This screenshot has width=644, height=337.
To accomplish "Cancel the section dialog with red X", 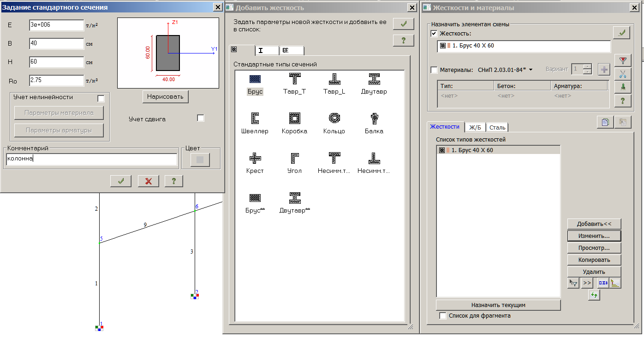I will pos(149,181).
